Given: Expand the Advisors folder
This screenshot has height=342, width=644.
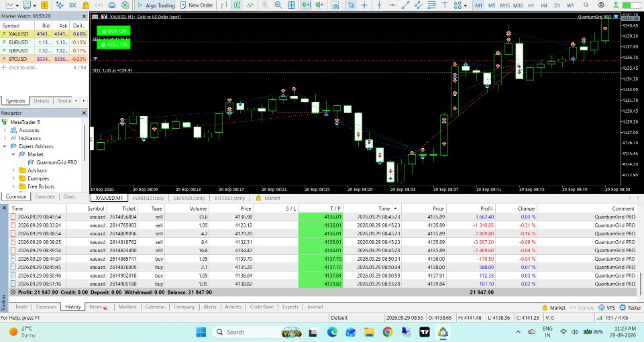Looking at the screenshot, I should pos(13,170).
